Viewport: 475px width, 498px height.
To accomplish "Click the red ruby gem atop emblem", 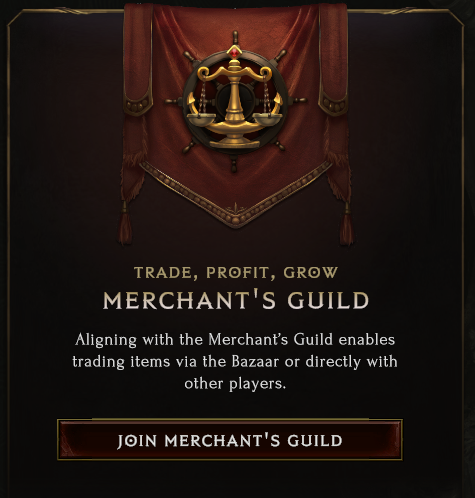I will tap(235, 52).
